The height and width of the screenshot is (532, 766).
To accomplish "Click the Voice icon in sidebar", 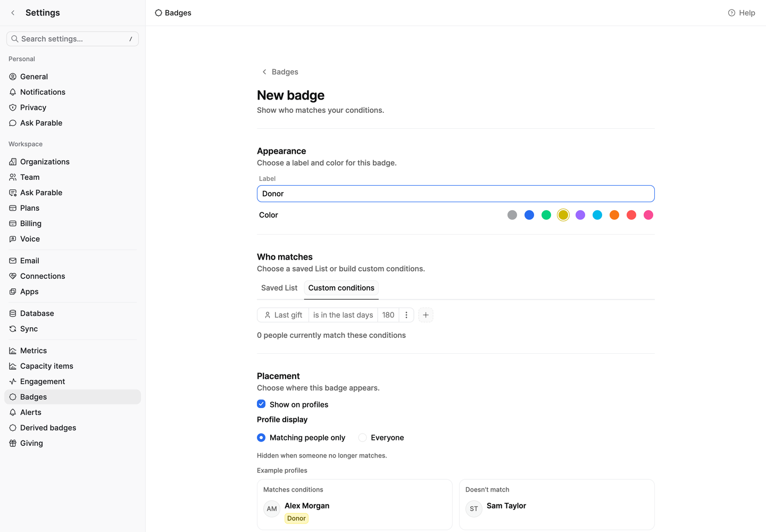I will 13,239.
